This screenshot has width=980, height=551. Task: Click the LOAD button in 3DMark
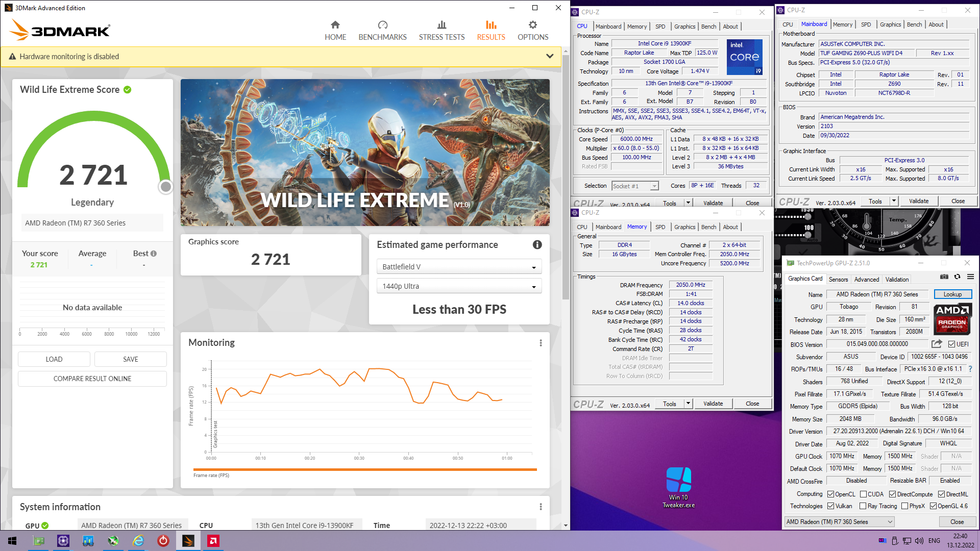pyautogui.click(x=54, y=359)
